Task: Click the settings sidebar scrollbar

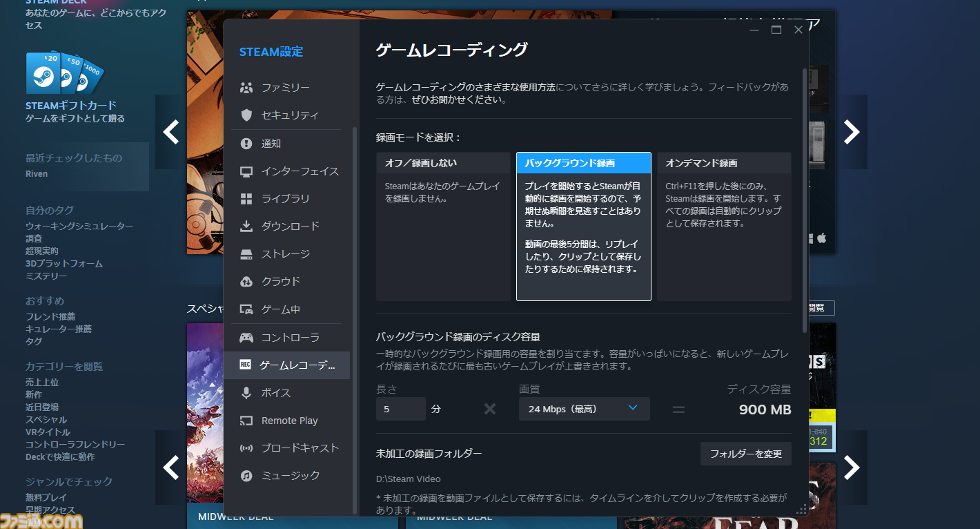Action: pyautogui.click(x=355, y=320)
